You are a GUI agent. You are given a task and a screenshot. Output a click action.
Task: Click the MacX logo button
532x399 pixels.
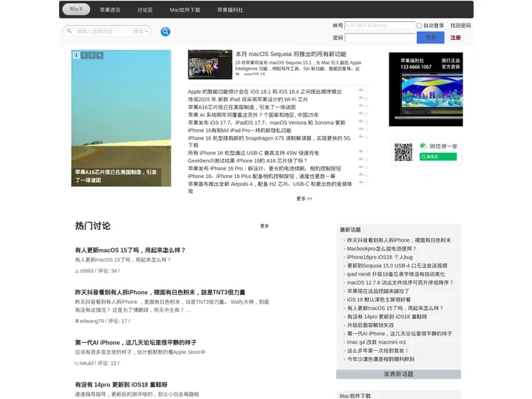(76, 9)
